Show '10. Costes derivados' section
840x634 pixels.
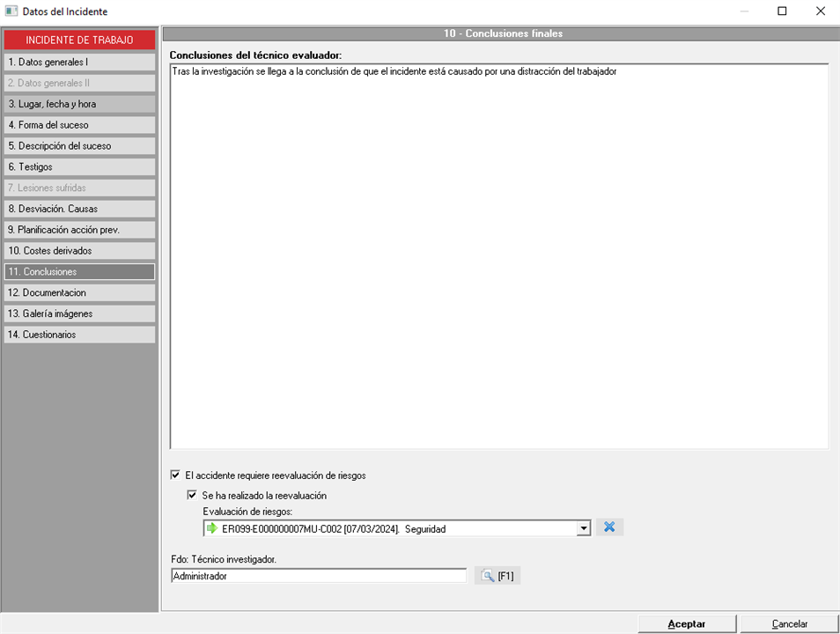[79, 251]
